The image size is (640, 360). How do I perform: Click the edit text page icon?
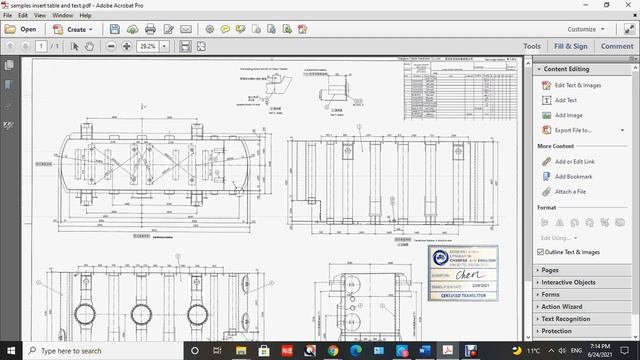click(168, 29)
